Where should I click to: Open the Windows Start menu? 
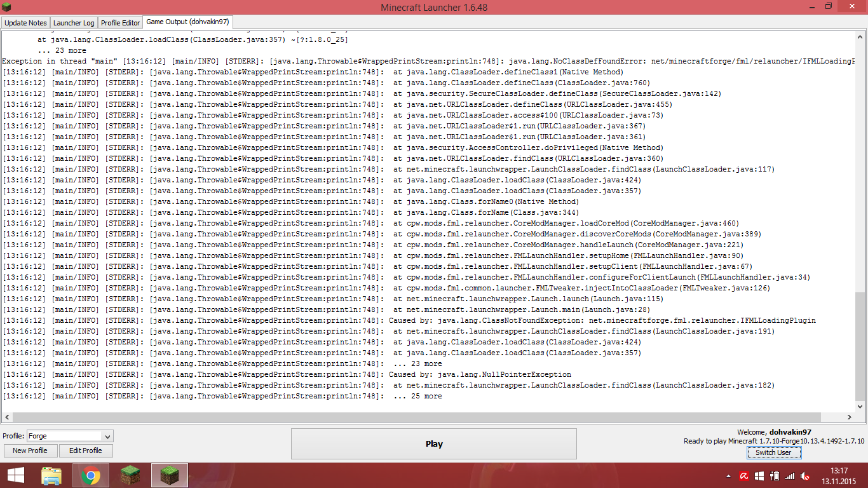16,475
